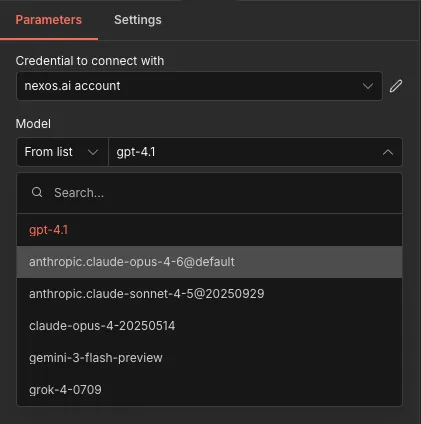Viewport: 421px width, 424px height.
Task: Switch to the Settings tab
Action: [x=138, y=20]
